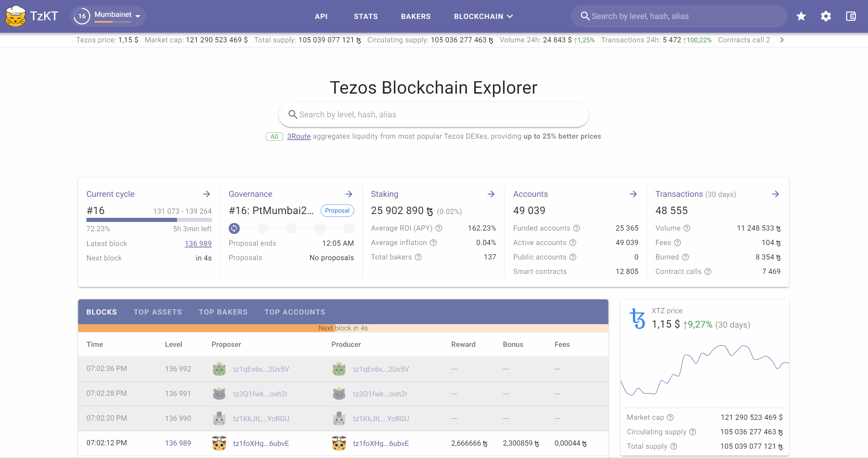Screen dimensions: 868x458
Task: Open settings gear icon in header
Action: (x=826, y=16)
